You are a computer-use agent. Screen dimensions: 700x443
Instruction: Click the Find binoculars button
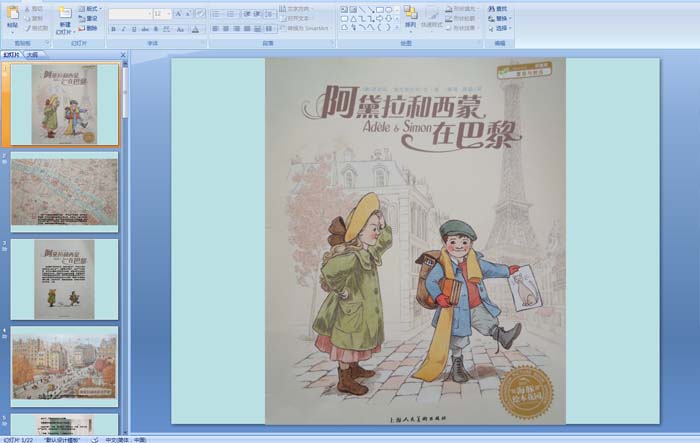point(497,9)
